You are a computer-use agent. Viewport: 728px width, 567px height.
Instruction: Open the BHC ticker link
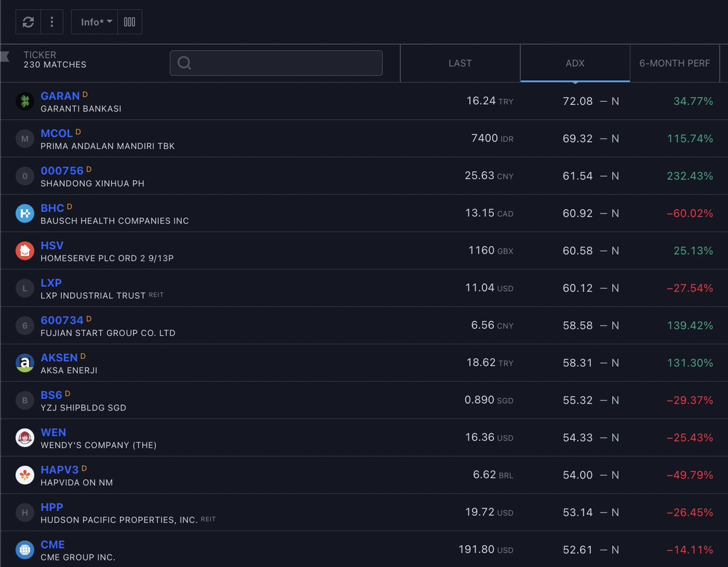click(52, 208)
